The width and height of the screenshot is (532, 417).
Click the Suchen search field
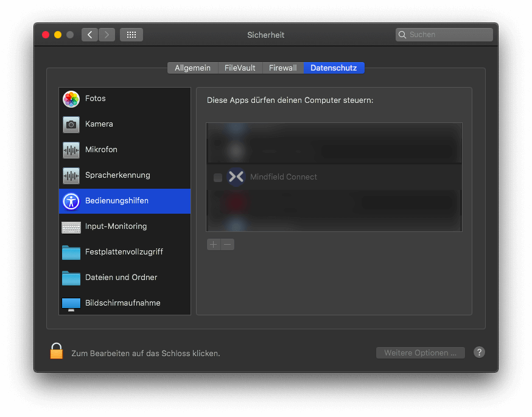pos(449,35)
